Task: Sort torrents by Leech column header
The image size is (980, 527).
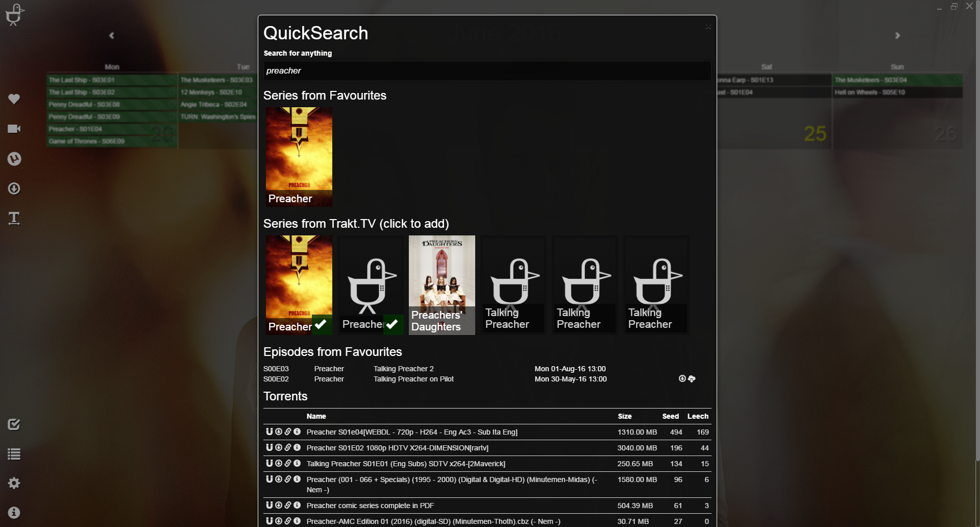Action: pos(698,416)
